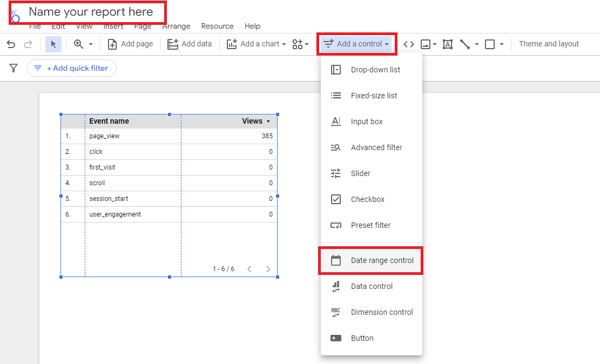Choose Date range control
The image size is (600, 364).
pyautogui.click(x=372, y=260)
